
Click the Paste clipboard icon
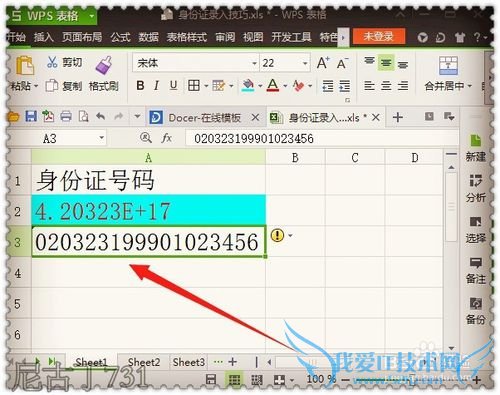pyautogui.click(x=25, y=65)
